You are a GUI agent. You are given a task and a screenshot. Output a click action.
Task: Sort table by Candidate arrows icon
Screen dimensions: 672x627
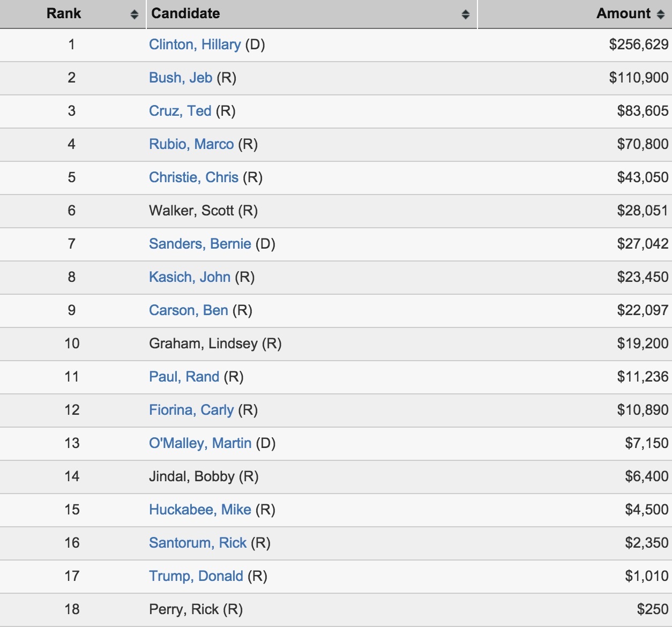tap(466, 14)
